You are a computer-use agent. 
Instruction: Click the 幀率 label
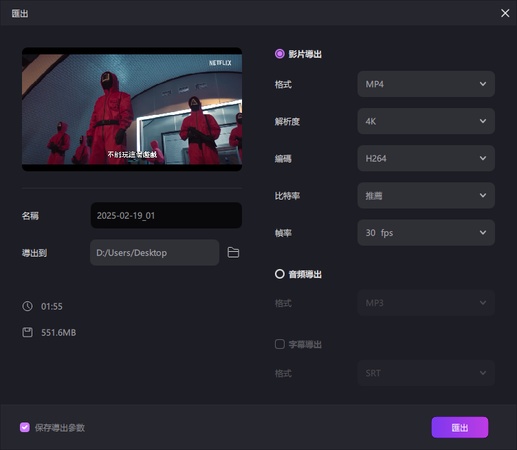(283, 233)
